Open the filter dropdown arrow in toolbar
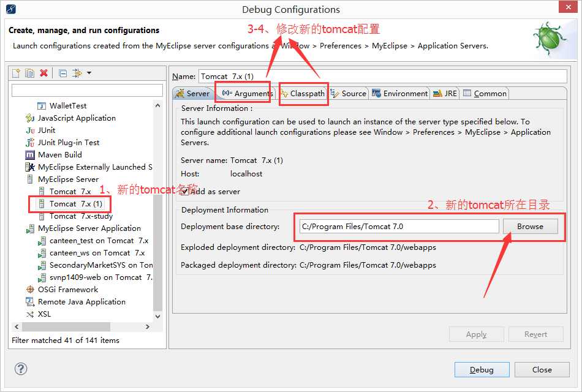The width and height of the screenshot is (582, 392). click(89, 73)
